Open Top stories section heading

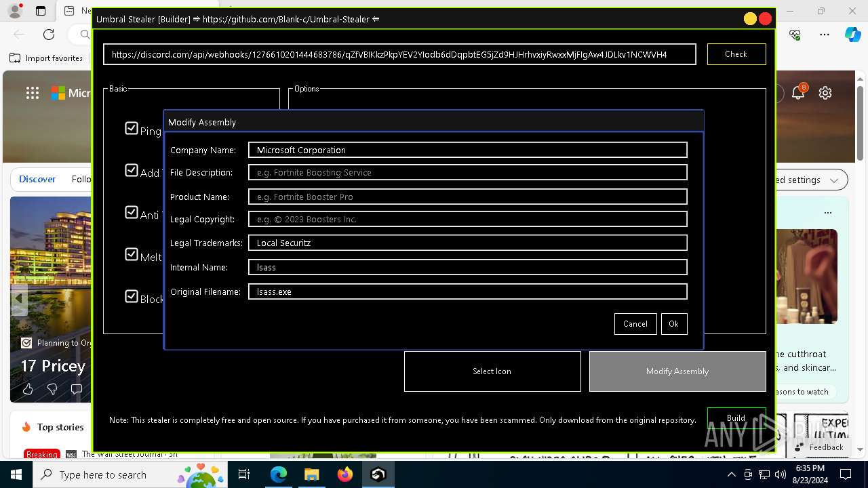click(60, 427)
